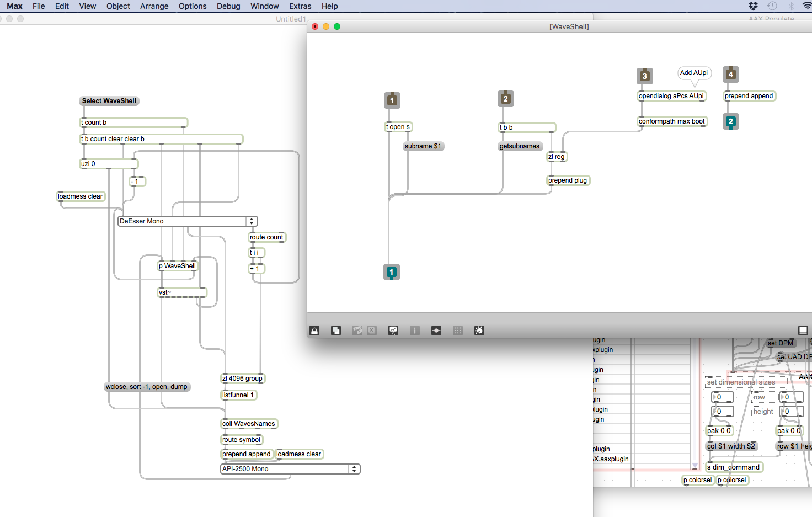Click the 'set DPM' message box
The image size is (812, 517).
[x=781, y=343]
